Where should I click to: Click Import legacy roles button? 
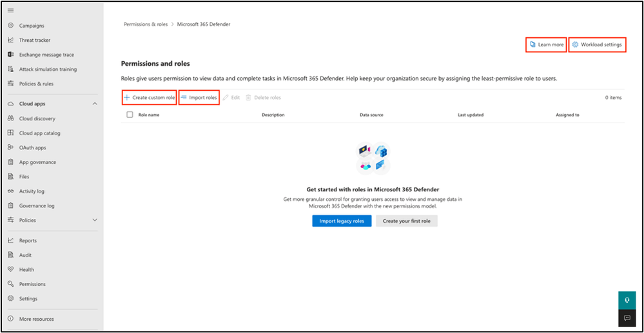point(342,221)
